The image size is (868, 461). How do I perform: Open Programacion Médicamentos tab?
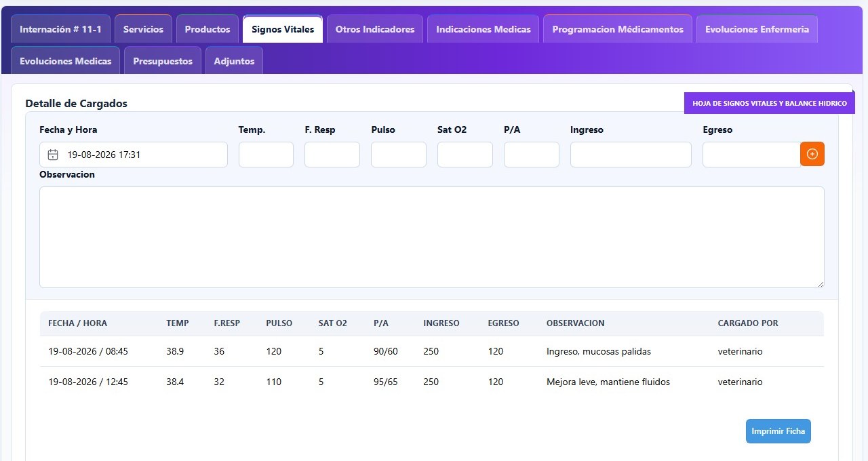tap(618, 29)
